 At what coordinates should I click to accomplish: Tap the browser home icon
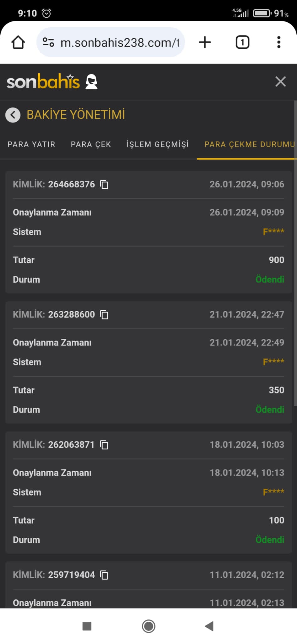click(x=18, y=42)
